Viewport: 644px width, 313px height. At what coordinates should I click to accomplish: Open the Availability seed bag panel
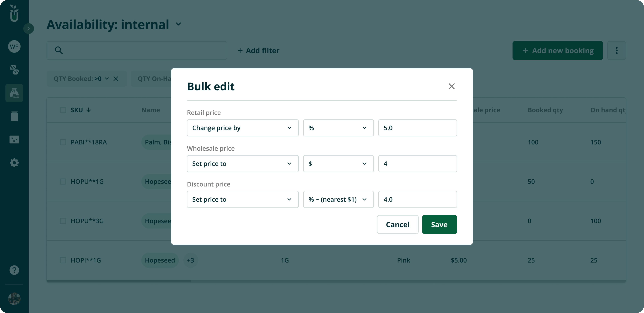coord(14,93)
